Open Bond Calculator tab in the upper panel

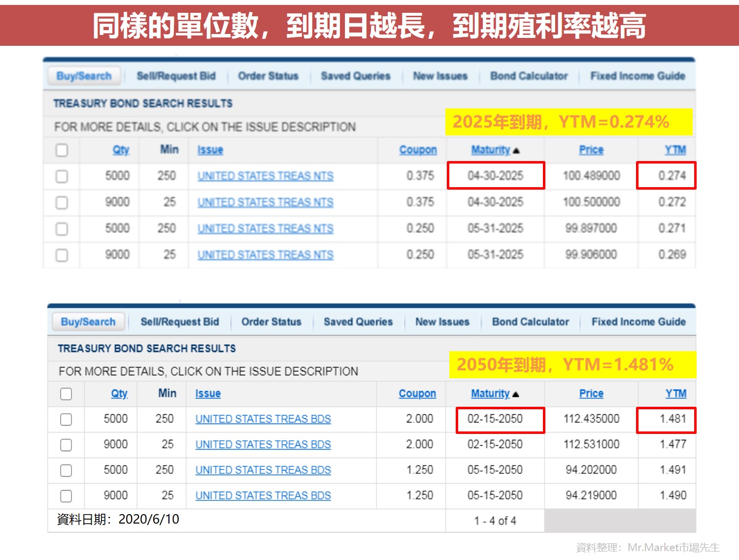(x=529, y=76)
